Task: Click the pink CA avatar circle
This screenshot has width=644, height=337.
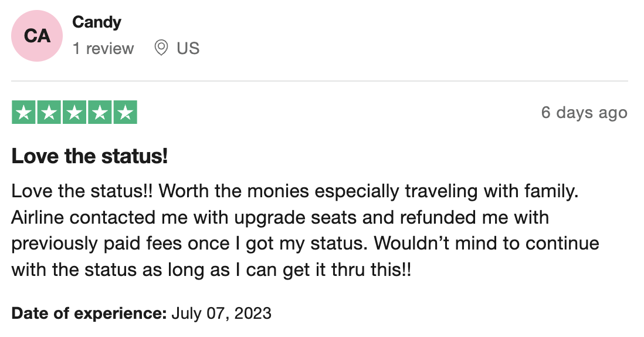Action: coord(37,36)
